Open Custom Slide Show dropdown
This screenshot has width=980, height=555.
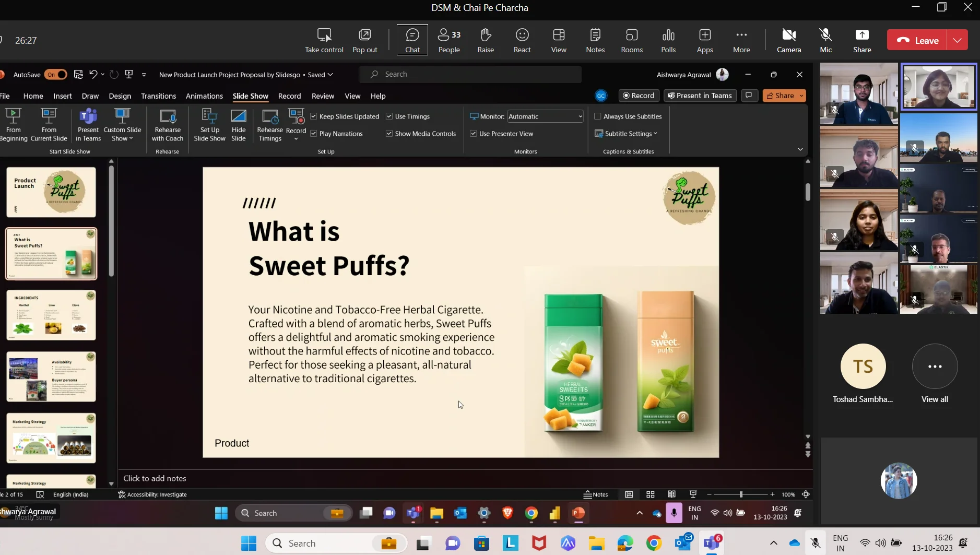[x=122, y=125]
